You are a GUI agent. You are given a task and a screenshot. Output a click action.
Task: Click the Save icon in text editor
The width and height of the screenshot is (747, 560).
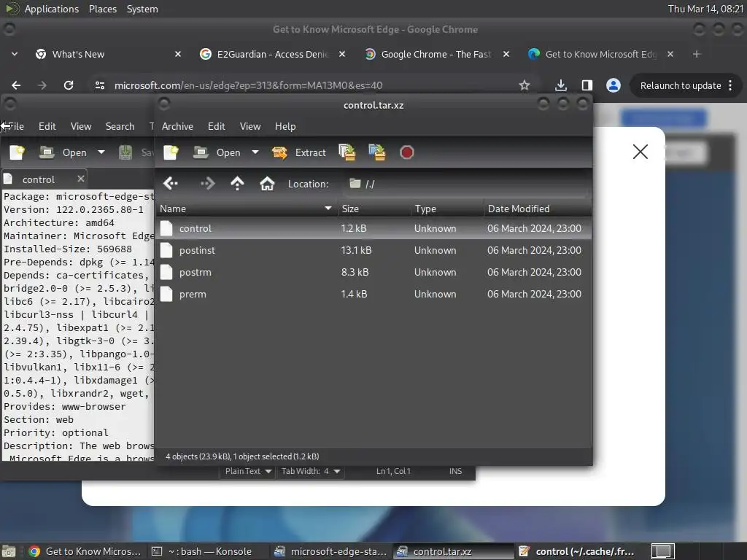click(x=125, y=152)
